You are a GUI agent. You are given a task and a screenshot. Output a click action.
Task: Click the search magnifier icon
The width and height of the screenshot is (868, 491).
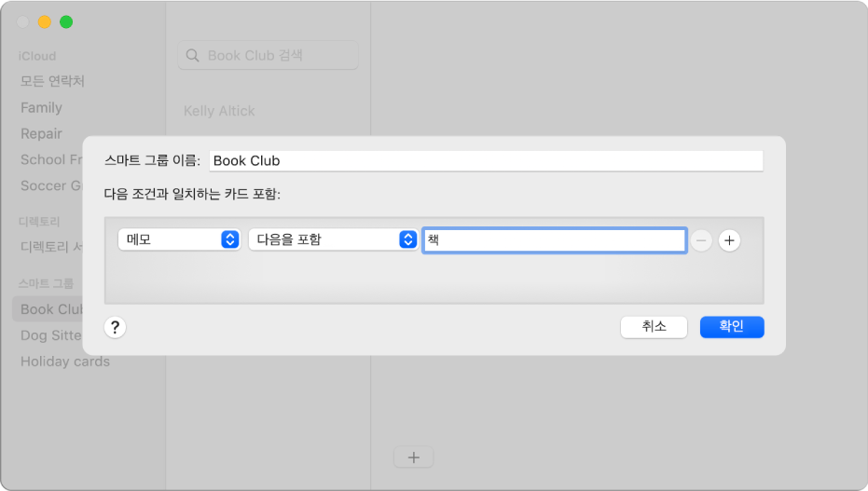[193, 56]
